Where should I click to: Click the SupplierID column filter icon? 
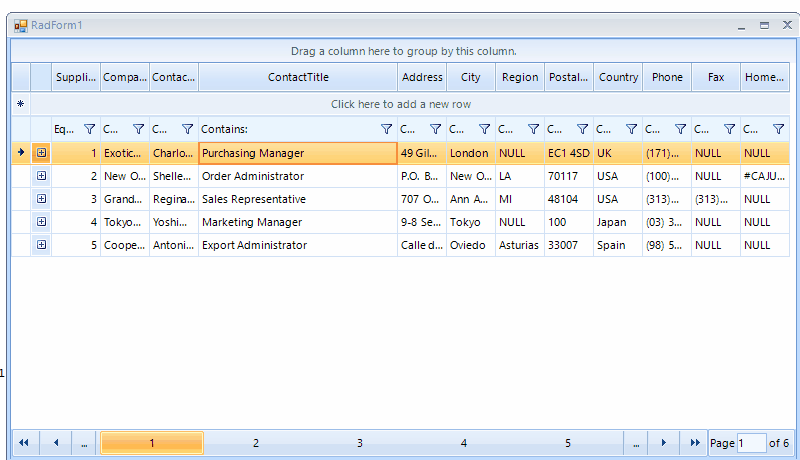point(90,129)
